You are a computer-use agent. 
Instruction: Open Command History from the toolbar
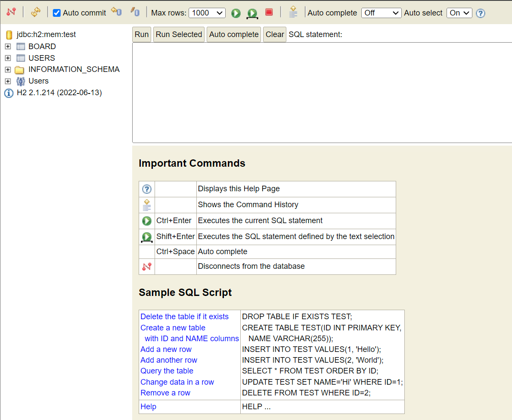pyautogui.click(x=293, y=12)
